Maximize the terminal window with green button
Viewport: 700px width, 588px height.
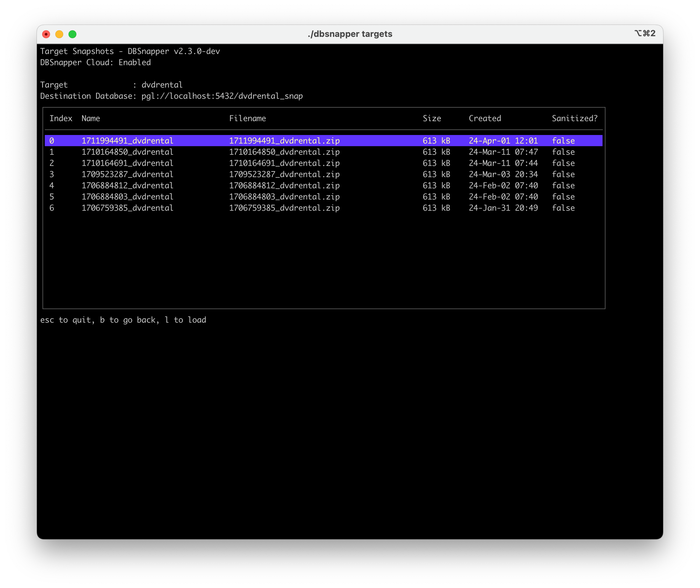(x=72, y=34)
